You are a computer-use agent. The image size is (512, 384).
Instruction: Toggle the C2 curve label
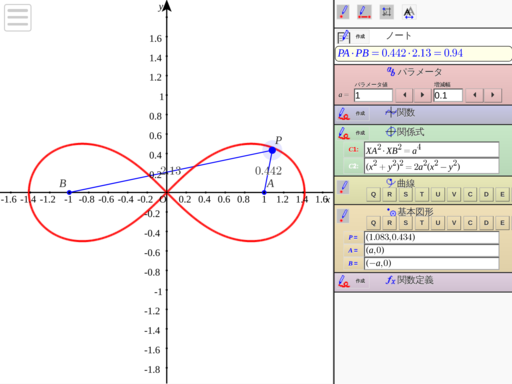tap(353, 166)
